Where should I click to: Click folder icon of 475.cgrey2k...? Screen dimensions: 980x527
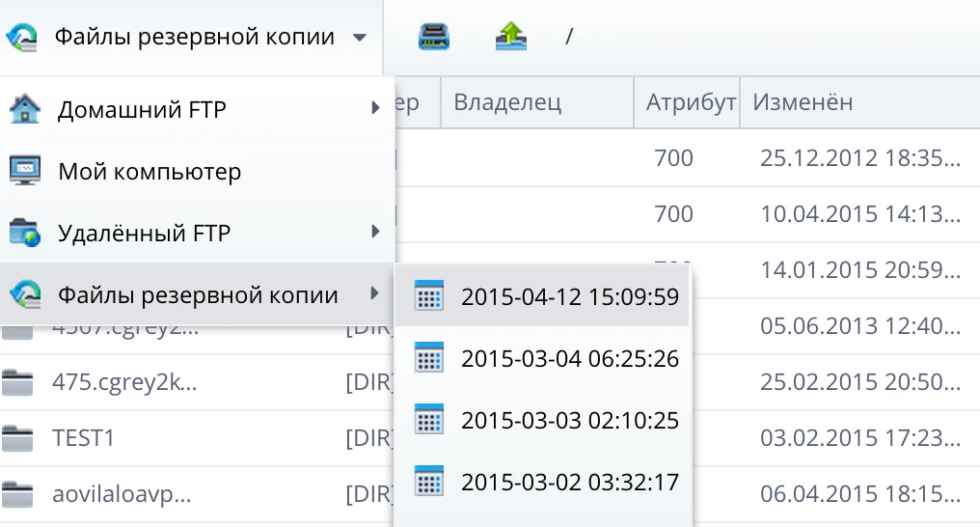16,382
